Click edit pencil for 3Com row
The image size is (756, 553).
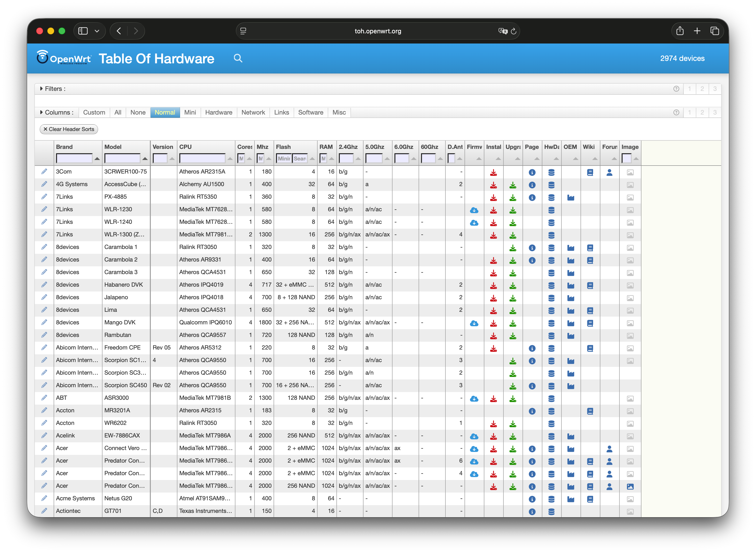tap(44, 172)
